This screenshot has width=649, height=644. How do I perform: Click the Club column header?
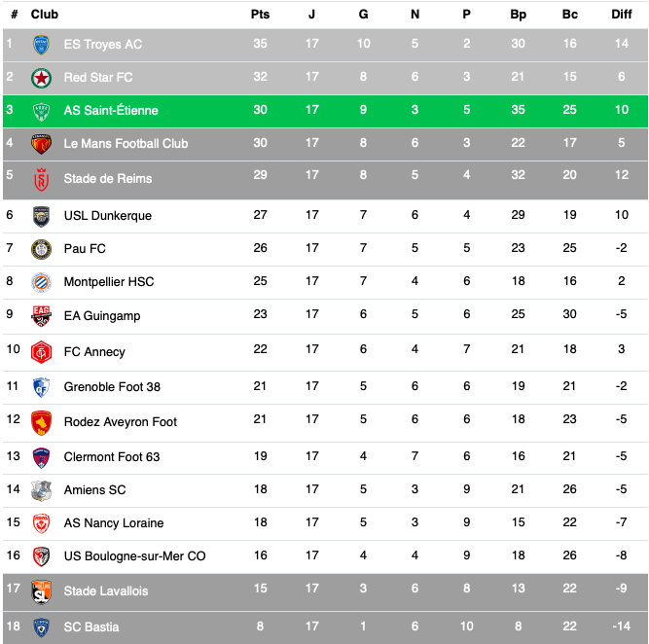45,15
